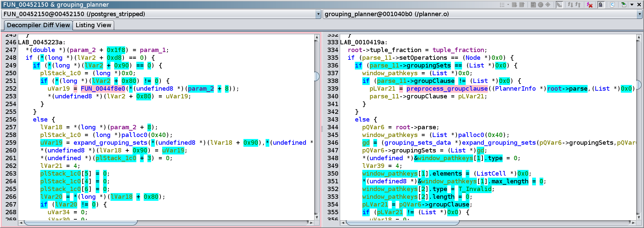Click the gray diamond toolbar icon
This screenshot has height=228, width=644.
tap(548, 5)
